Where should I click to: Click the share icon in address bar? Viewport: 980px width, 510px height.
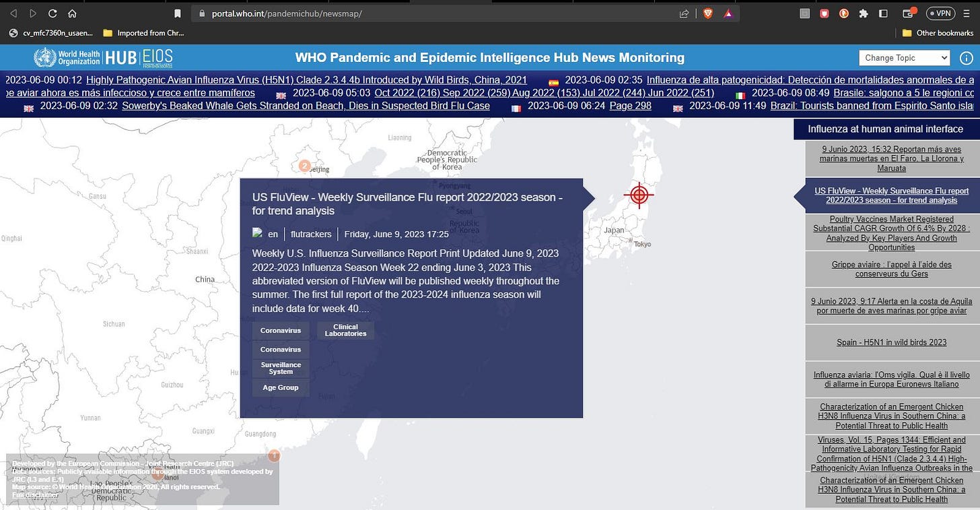pyautogui.click(x=684, y=13)
